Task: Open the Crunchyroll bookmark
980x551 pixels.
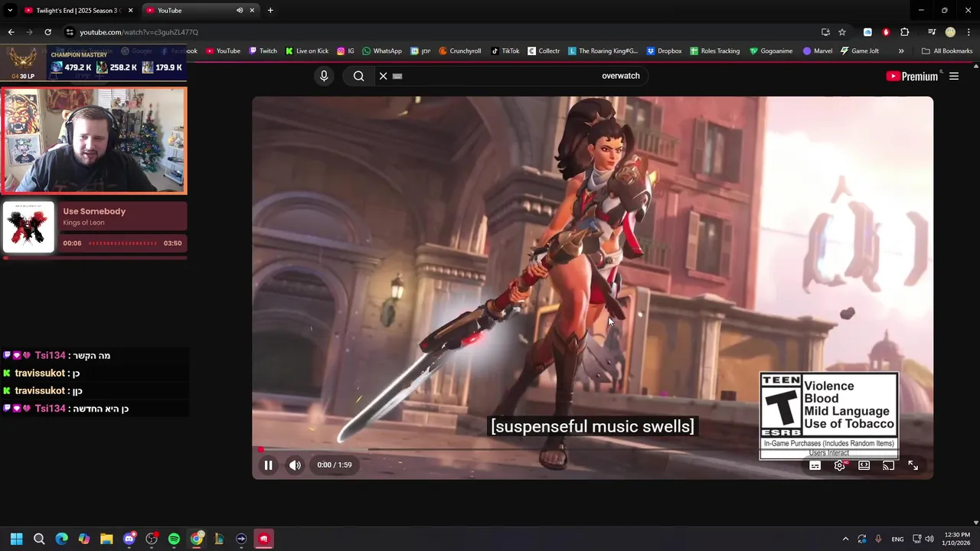Action: pos(460,51)
